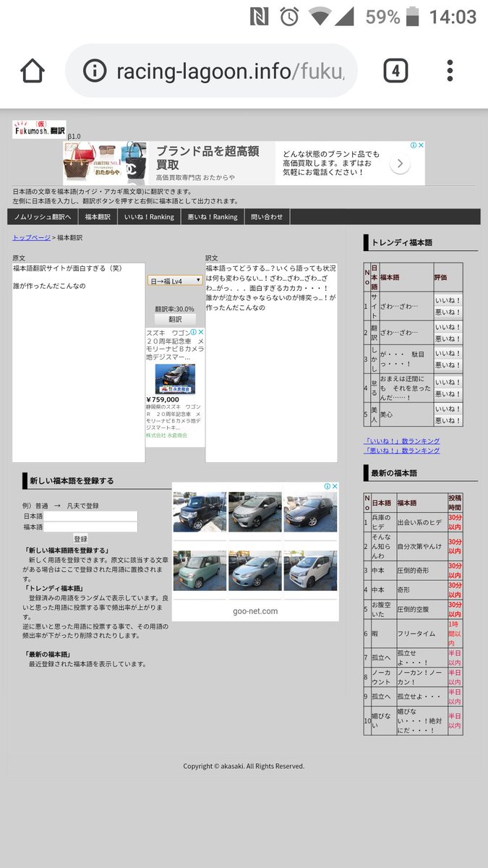Tap the battery indicator in status bar
Screen dimensions: 488x868
tap(412, 17)
